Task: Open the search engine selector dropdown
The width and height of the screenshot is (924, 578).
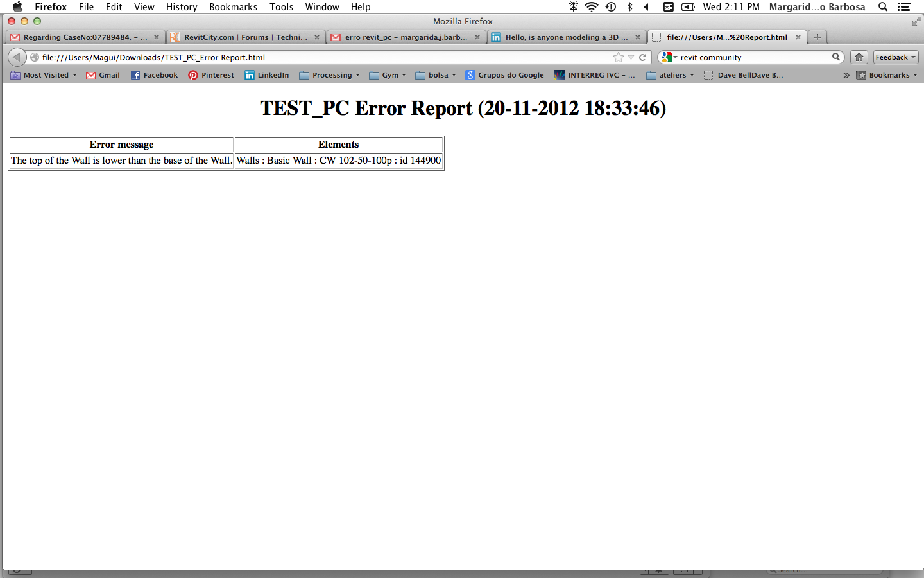Action: click(669, 57)
